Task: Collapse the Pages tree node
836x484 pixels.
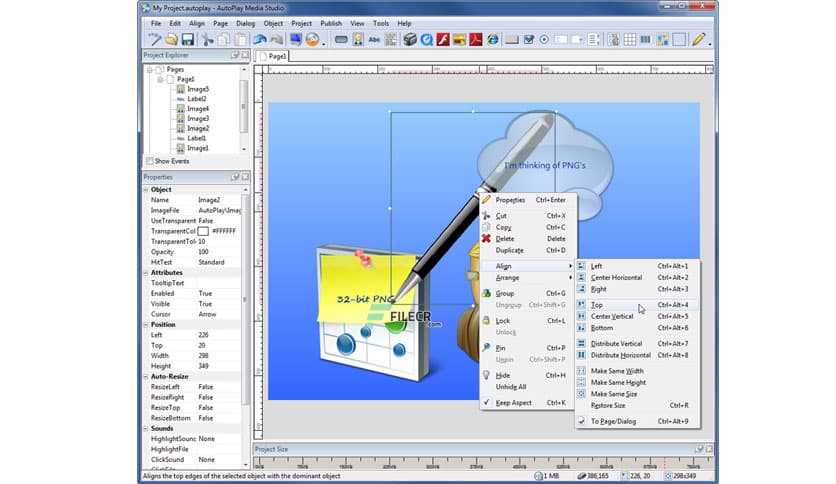Action: click(x=150, y=69)
